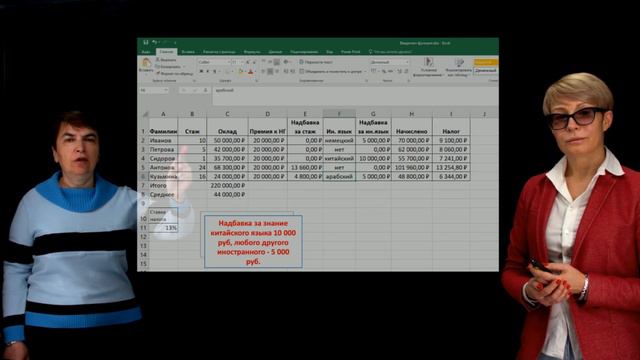Click the text orientation icon
Viewport: 640px width, 360px height.
[x=286, y=62]
